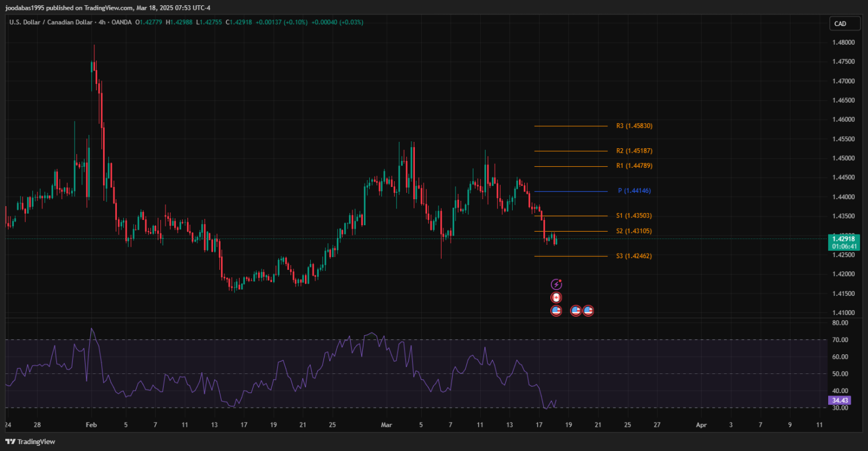Click the 50.00 RSI axis label

pyautogui.click(x=840, y=374)
